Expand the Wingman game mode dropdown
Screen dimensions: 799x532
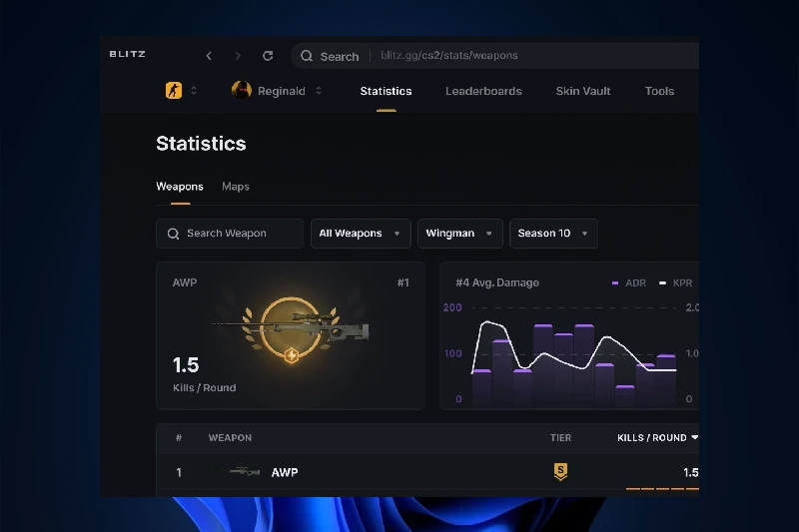click(459, 234)
